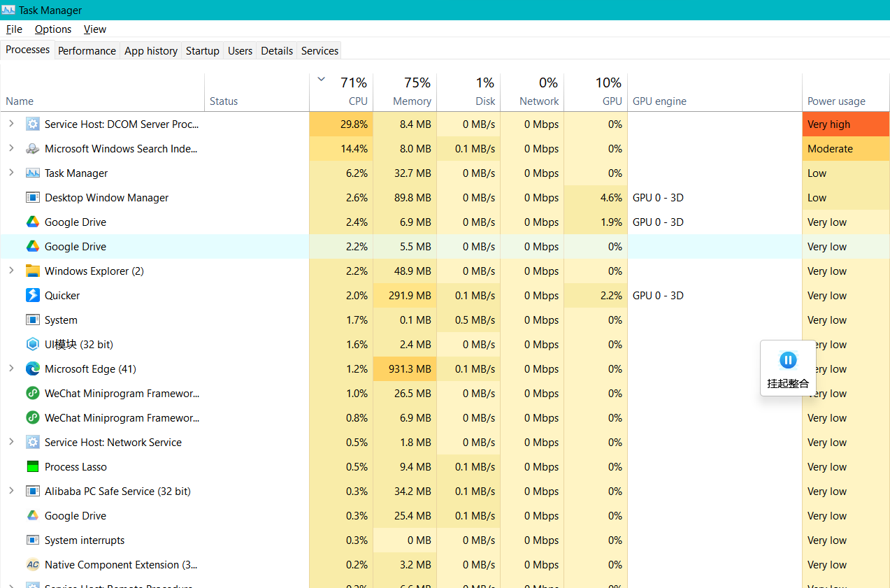Open the Startup tab

coord(203,51)
